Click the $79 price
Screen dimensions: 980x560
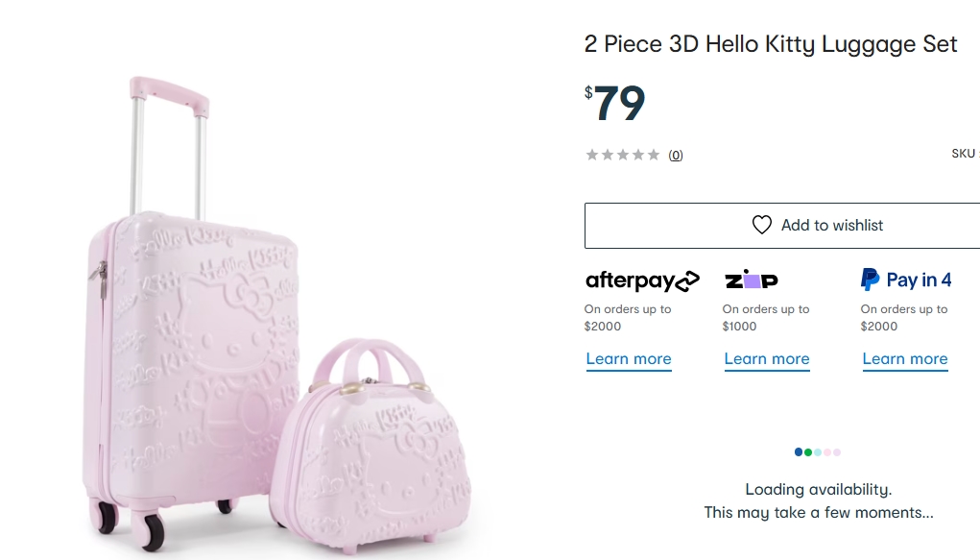coord(616,104)
